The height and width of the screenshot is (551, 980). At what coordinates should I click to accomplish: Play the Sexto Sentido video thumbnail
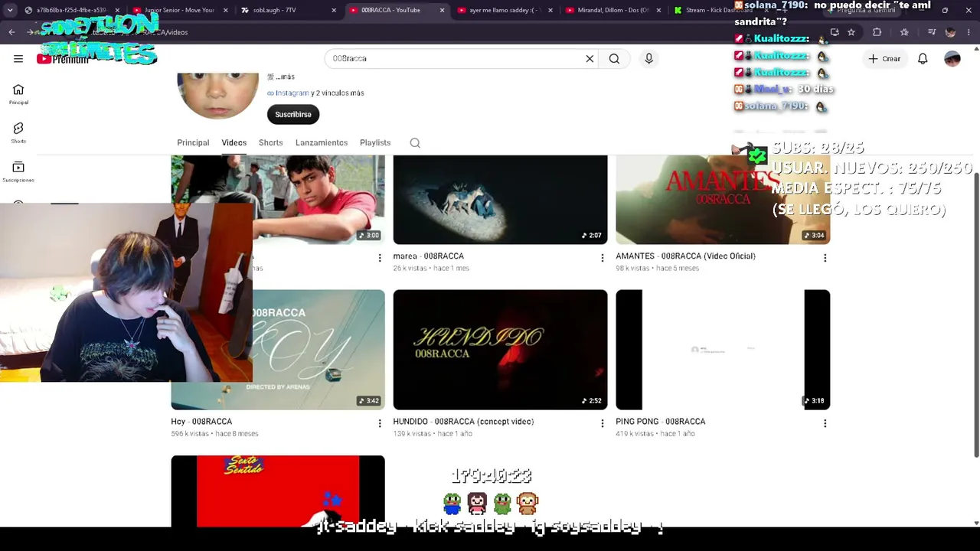(x=278, y=491)
